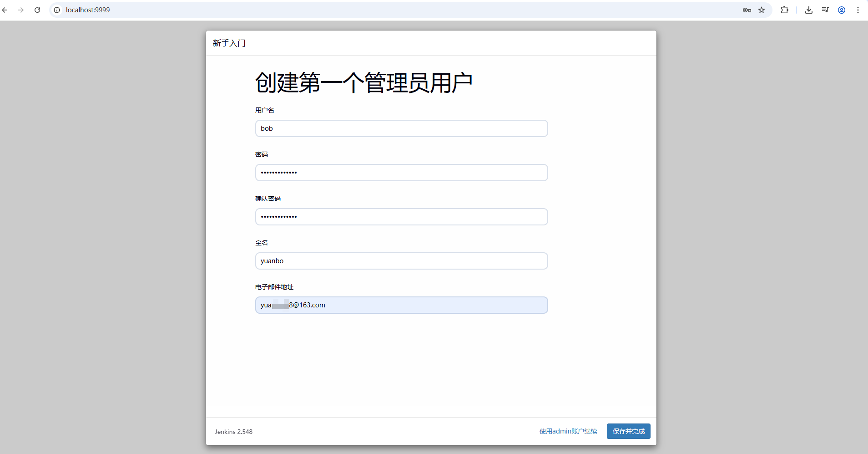The image size is (868, 454).
Task: Open the Chrome three-dot menu
Action: click(x=858, y=10)
